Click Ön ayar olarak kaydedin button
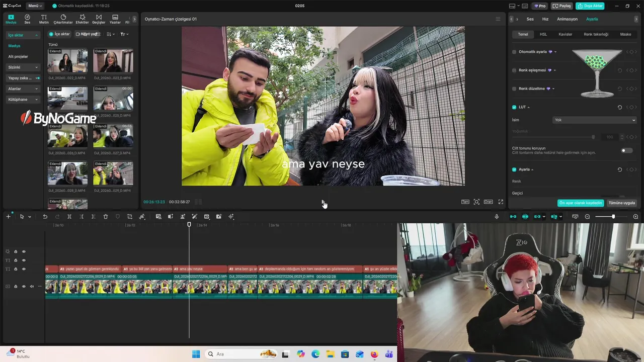The image size is (644, 362). (581, 203)
